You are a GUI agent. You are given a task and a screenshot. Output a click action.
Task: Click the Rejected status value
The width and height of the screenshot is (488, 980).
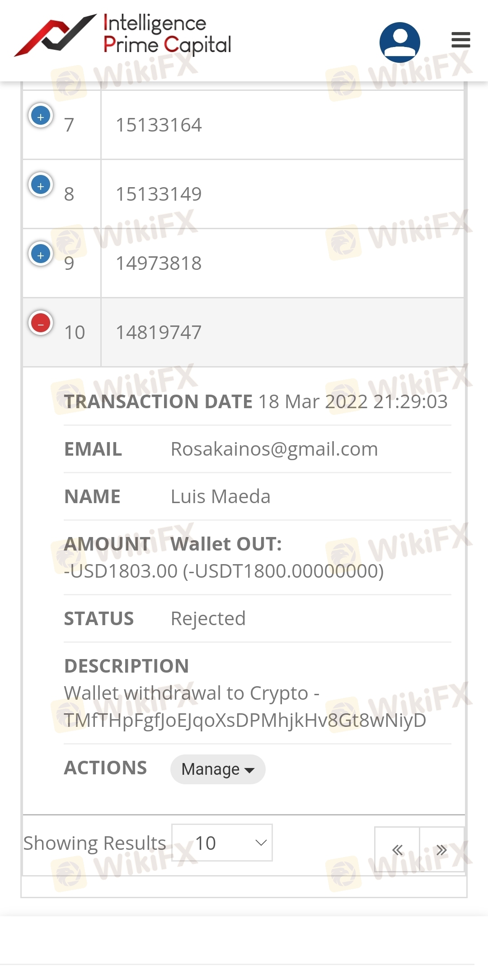tap(208, 618)
